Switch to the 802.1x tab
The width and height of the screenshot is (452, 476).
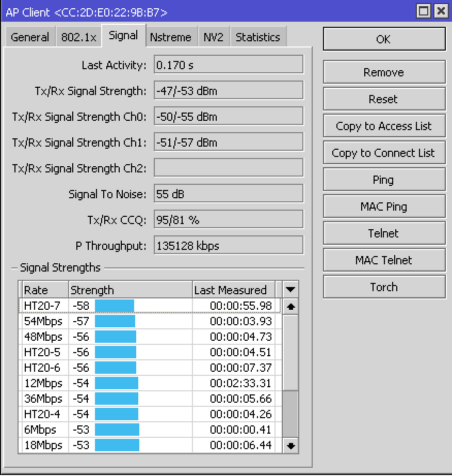(78, 36)
